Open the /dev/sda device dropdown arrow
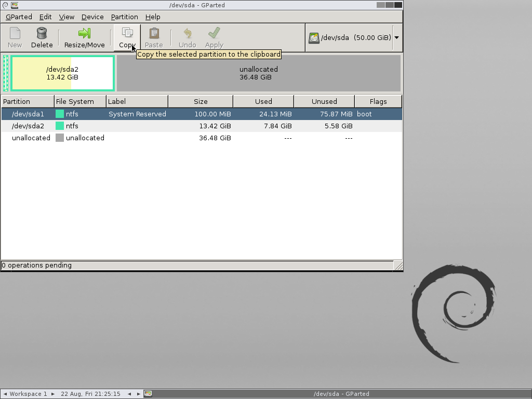The image size is (532, 399). tap(397, 38)
